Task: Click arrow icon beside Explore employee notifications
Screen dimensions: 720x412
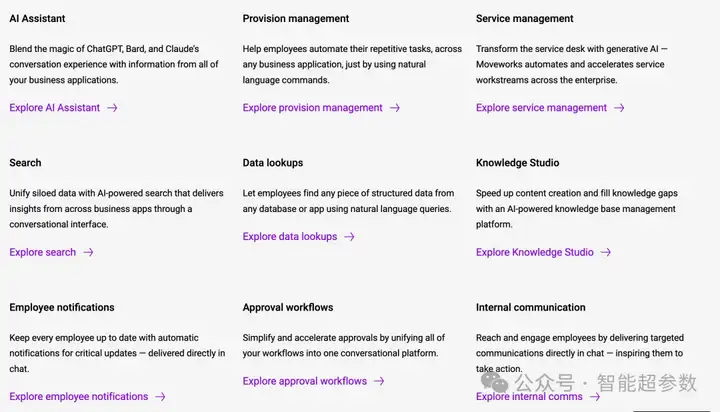Action: click(160, 396)
